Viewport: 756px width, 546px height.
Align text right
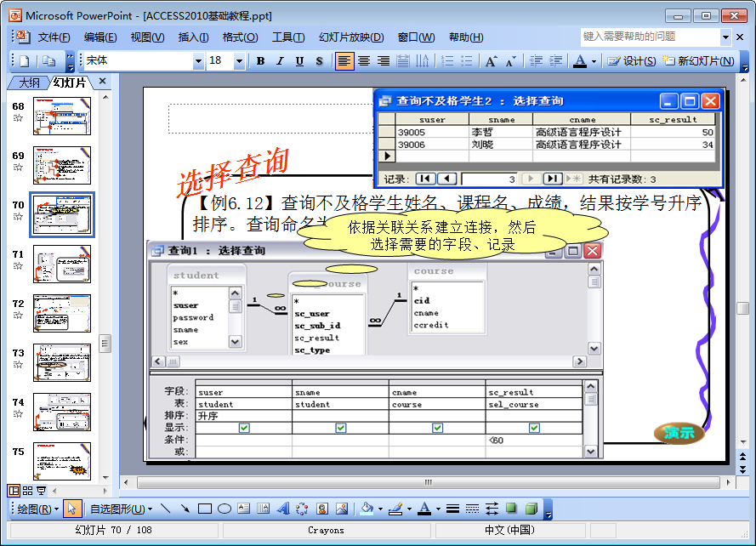point(384,61)
